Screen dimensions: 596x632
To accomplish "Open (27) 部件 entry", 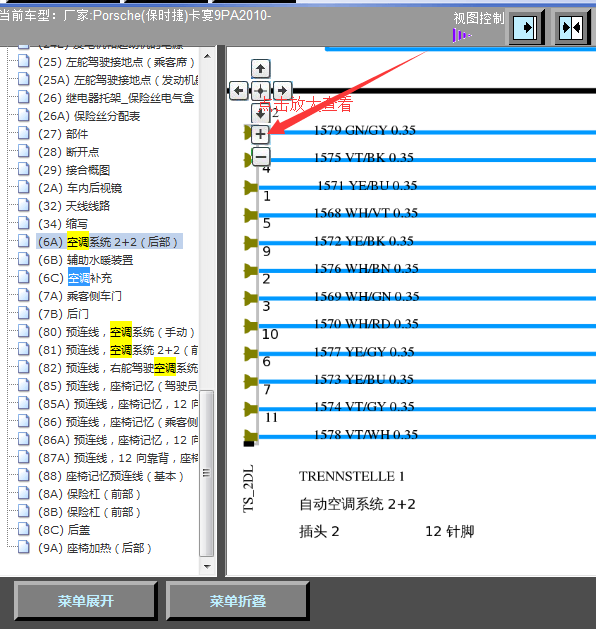I will click(63, 134).
